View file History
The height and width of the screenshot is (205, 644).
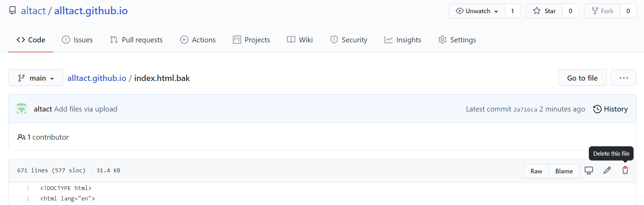pyautogui.click(x=610, y=109)
